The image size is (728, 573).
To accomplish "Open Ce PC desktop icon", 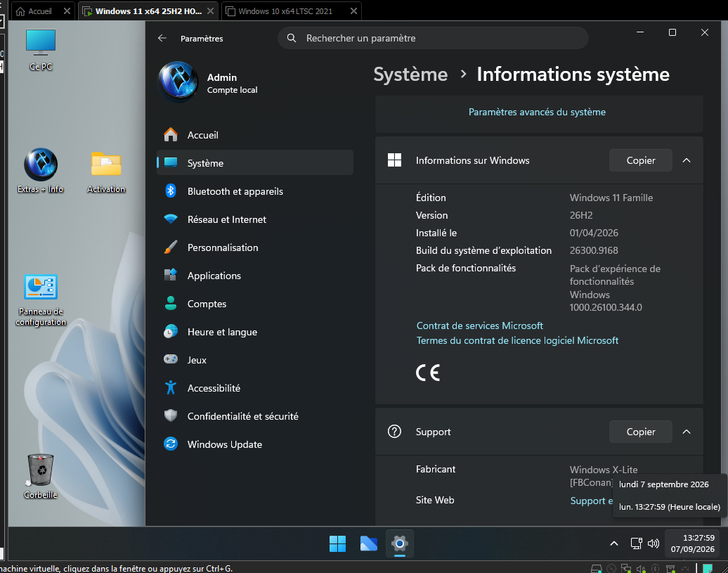I will tap(41, 49).
